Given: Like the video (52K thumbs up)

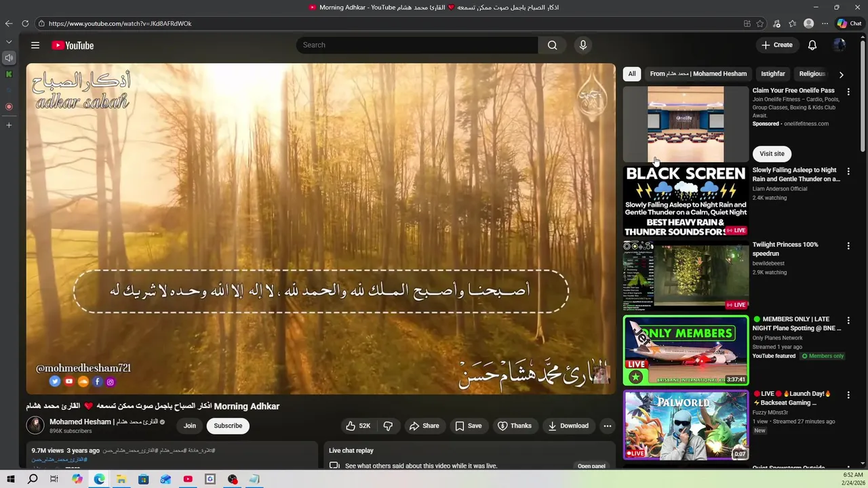Looking at the screenshot, I should click(358, 426).
